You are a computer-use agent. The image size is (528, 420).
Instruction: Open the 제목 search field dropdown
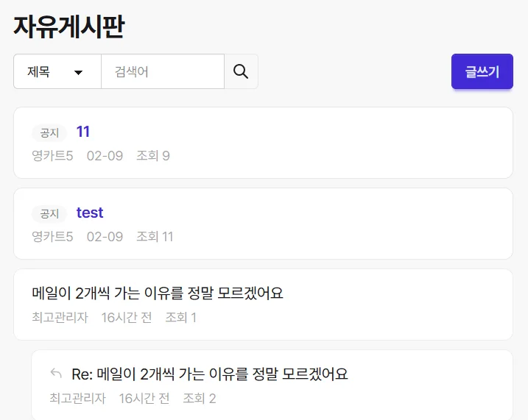57,71
